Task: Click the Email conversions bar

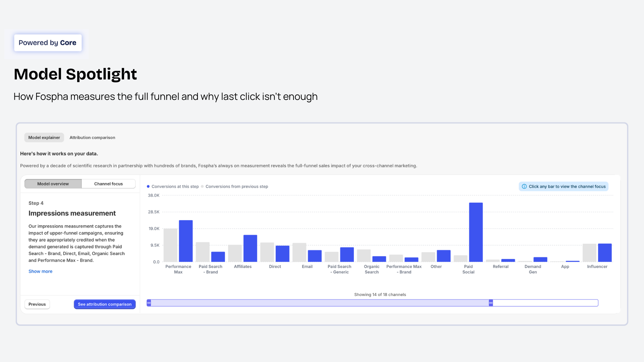Action: click(315, 255)
